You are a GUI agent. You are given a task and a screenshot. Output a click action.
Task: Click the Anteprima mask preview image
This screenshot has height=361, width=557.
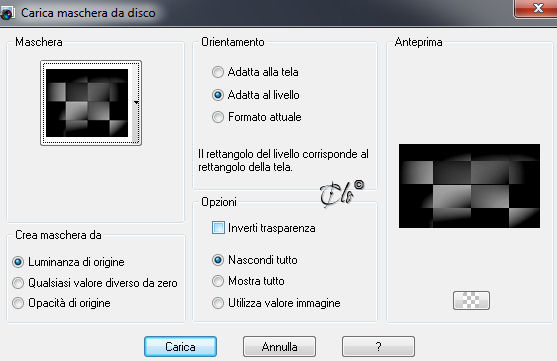pyautogui.click(x=469, y=186)
